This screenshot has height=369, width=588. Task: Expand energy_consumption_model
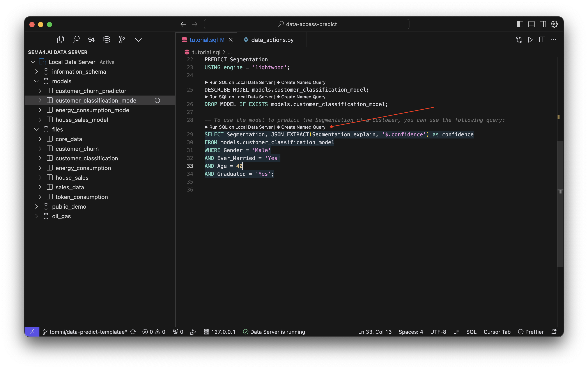click(x=40, y=110)
